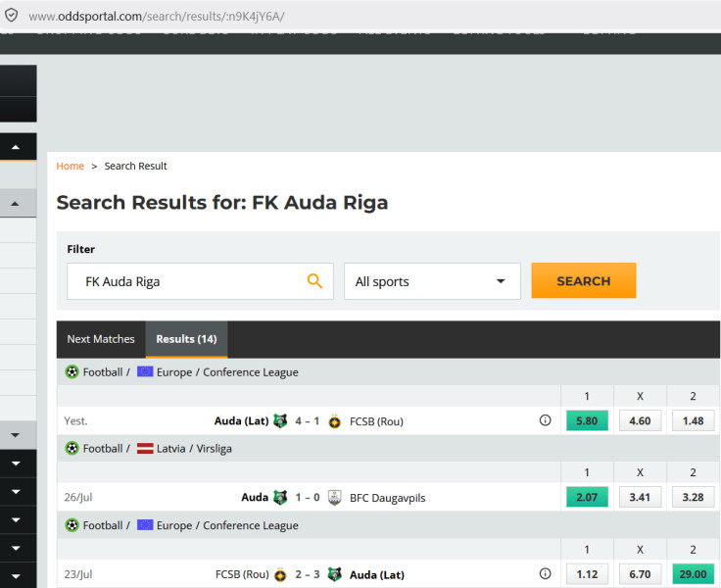Open the FCSB (Rou) 2–3 Auda match
The width and height of the screenshot is (721, 588).
click(310, 574)
